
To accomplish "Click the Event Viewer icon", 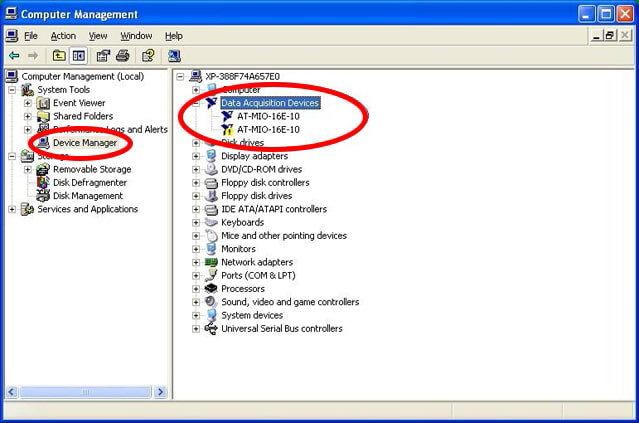I will pos(43,103).
